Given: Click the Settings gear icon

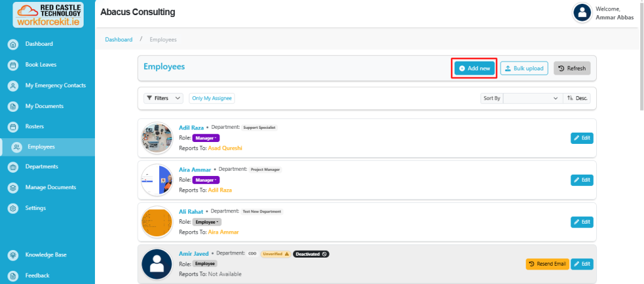Looking at the screenshot, I should [13, 208].
